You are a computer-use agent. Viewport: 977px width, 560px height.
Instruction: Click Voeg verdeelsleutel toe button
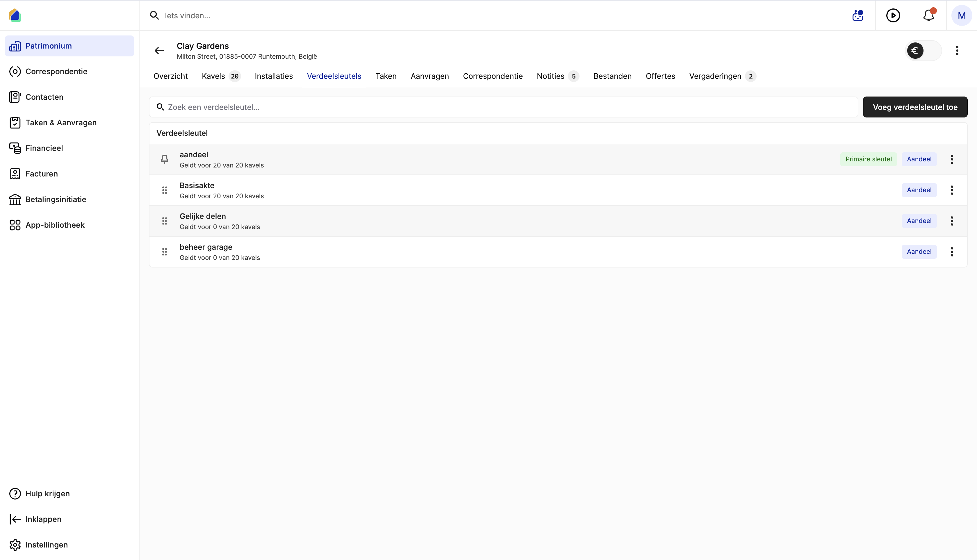pos(915,107)
